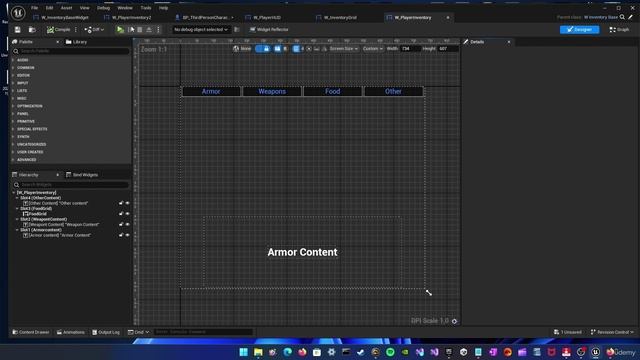Screen dimensions: 640x360
Task: Click the Save asset icon in toolbar
Action: (x=18, y=29)
